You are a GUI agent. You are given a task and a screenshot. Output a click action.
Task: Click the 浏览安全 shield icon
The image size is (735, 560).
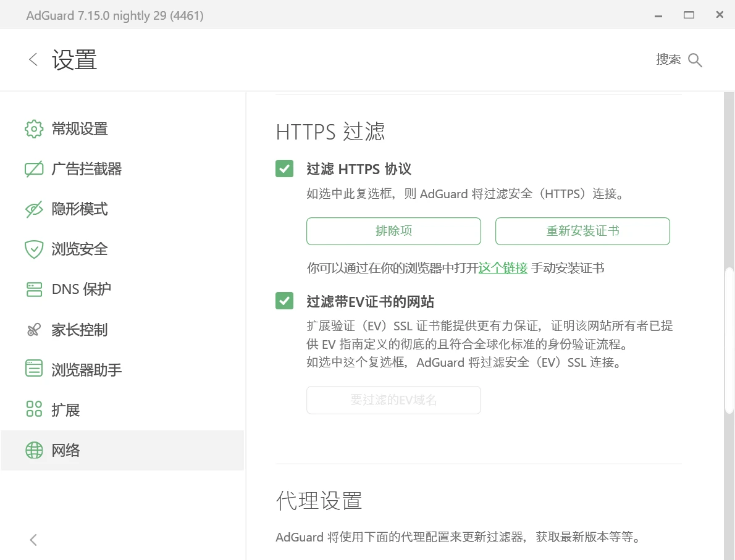(x=34, y=249)
